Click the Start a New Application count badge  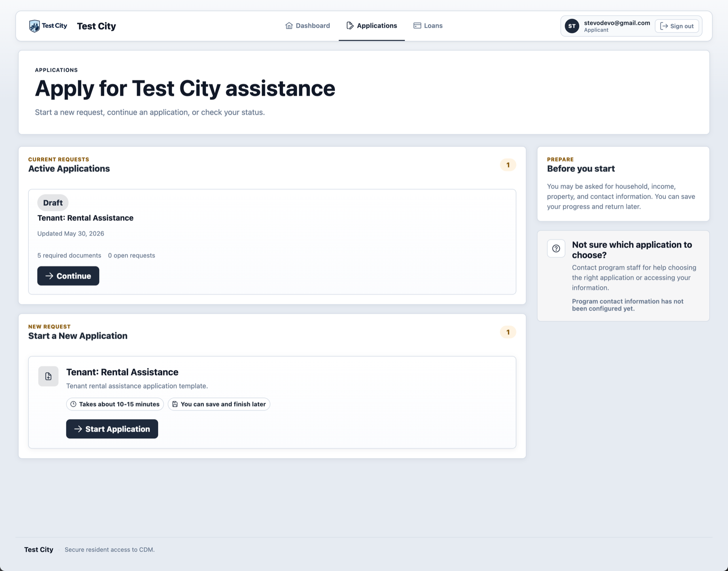click(508, 332)
